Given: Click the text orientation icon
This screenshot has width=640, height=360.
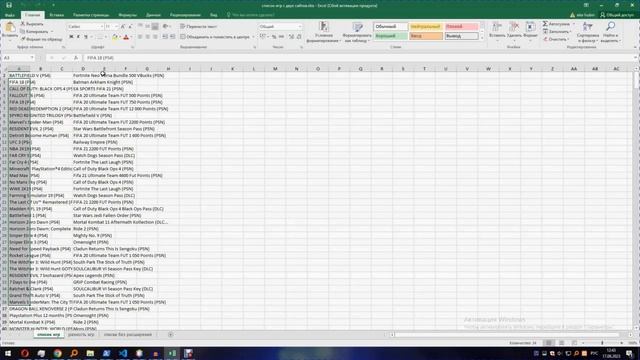Looking at the screenshot, I should pyautogui.click(x=165, y=27).
